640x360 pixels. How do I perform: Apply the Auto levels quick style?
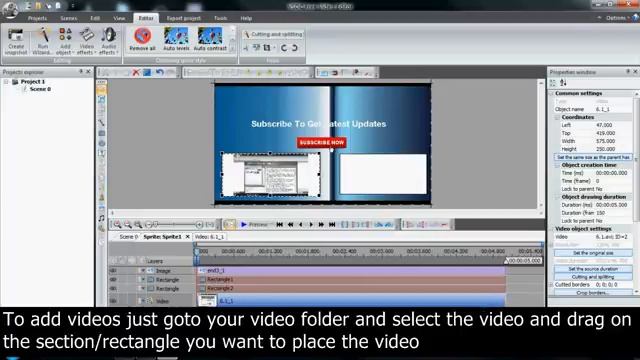176,39
